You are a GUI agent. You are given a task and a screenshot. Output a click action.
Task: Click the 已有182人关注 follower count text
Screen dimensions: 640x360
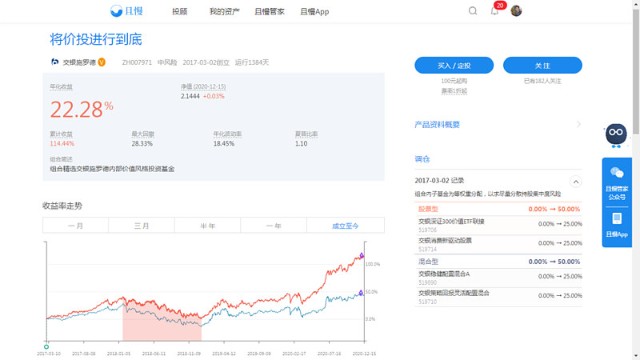[542, 81]
